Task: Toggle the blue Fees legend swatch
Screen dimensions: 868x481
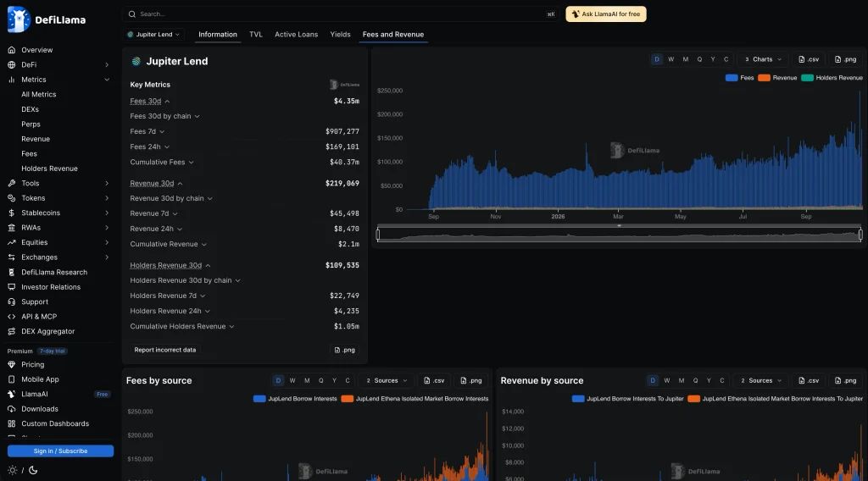Action: pyautogui.click(x=732, y=78)
